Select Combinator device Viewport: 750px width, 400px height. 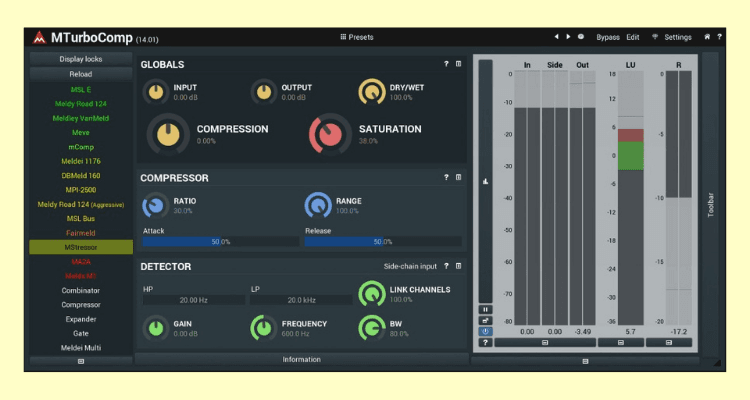81,290
